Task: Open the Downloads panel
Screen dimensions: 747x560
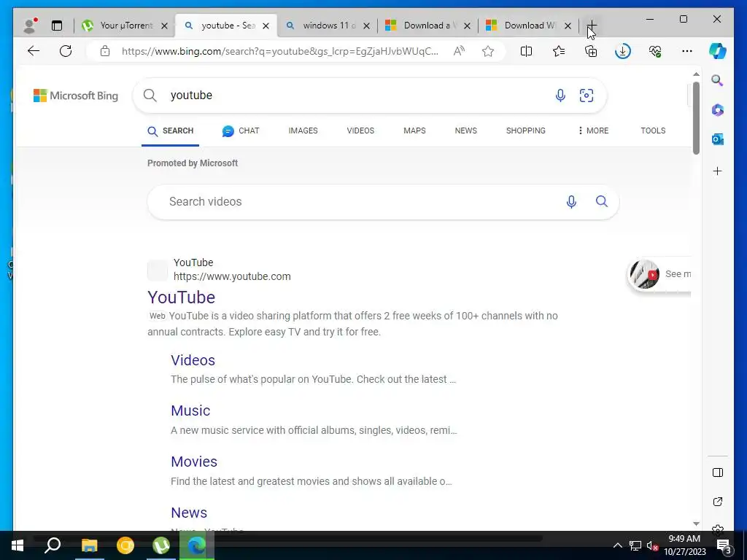Action: pyautogui.click(x=623, y=51)
